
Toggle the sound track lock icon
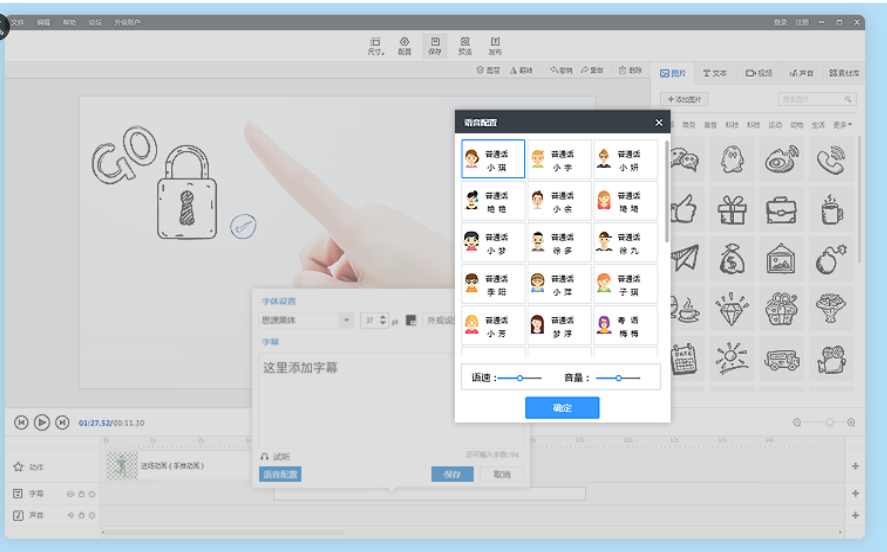[x=81, y=515]
